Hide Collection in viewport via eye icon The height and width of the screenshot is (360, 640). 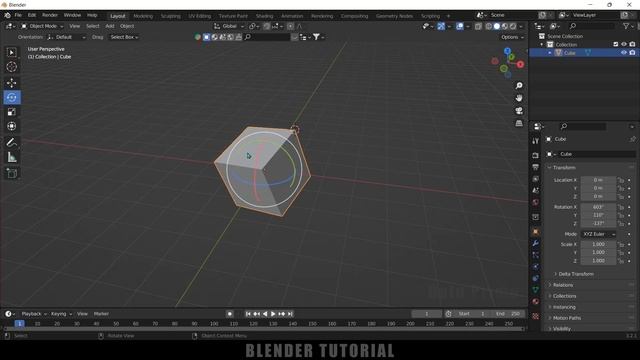pos(624,44)
